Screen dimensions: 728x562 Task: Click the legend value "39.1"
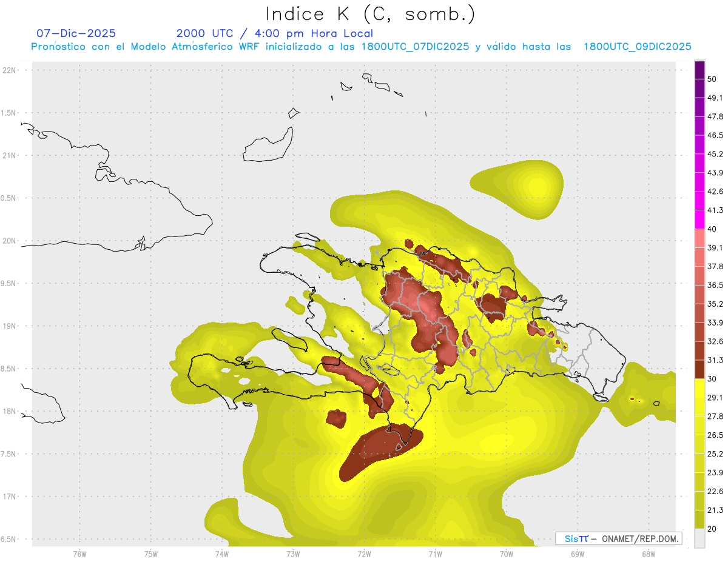pos(715,248)
